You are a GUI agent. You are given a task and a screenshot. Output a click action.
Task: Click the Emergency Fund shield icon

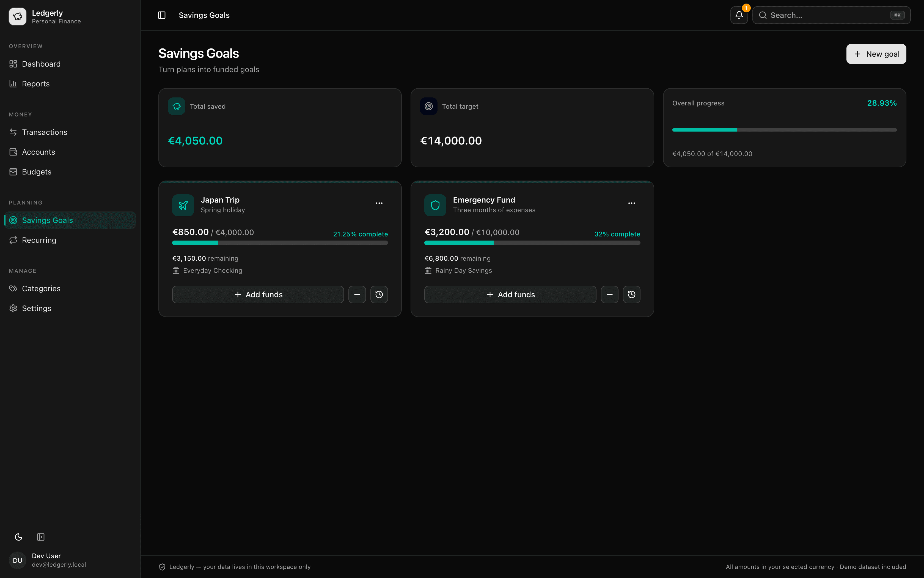(435, 205)
